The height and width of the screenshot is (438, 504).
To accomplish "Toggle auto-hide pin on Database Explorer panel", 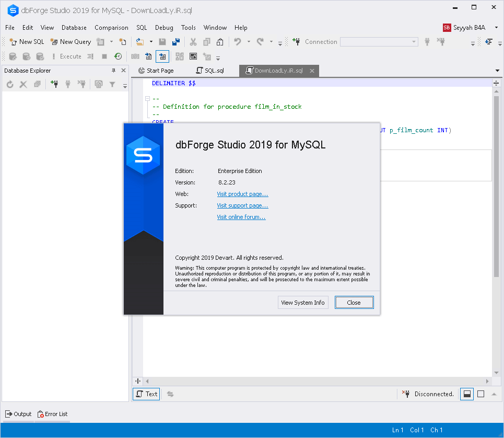I will coord(114,70).
